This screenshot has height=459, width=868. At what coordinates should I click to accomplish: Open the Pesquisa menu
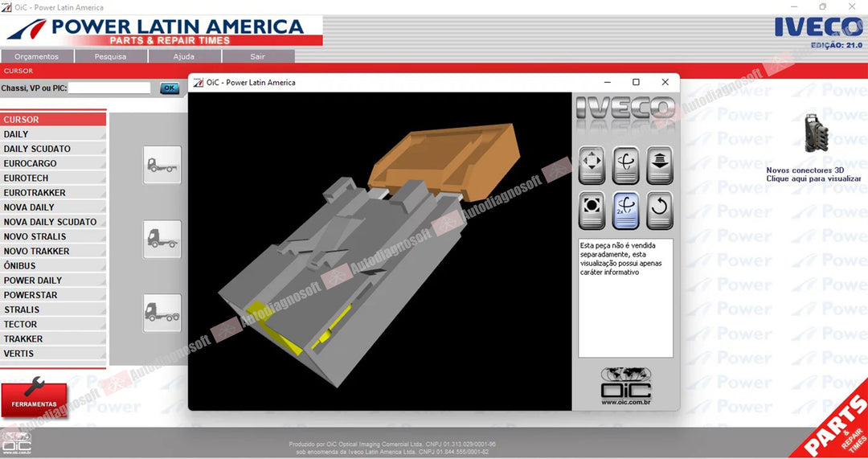point(111,56)
